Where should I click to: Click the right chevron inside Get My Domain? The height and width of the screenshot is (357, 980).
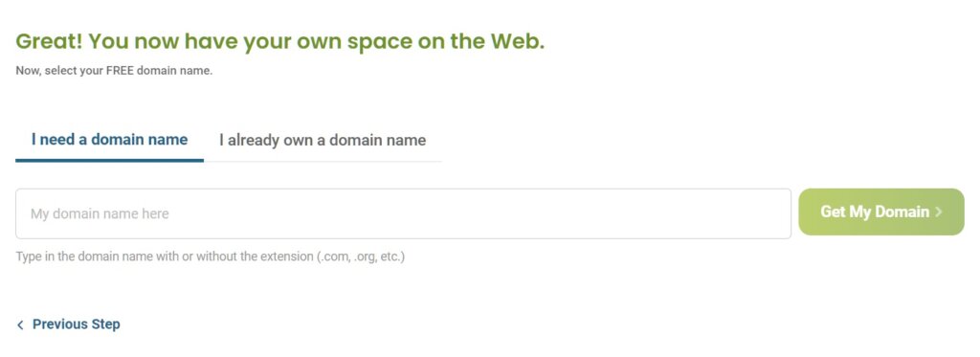coord(938,212)
